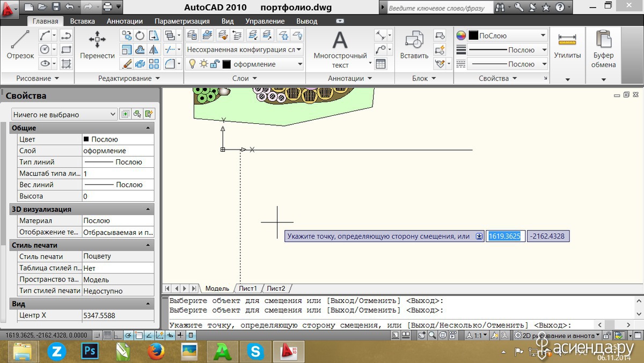Open the Layer Properties manager icon

(x=192, y=36)
